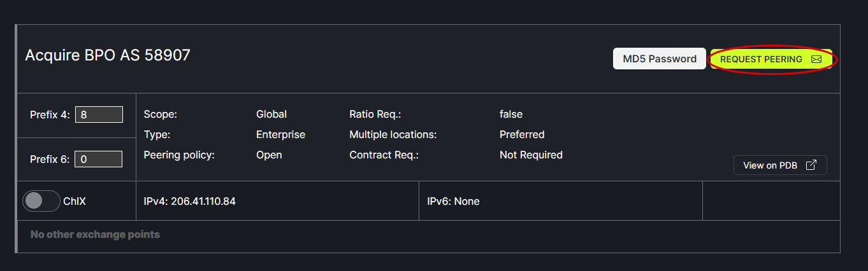Viewport: 868px width, 271px height.
Task: Click the Ratio Req. false value
Action: click(511, 115)
